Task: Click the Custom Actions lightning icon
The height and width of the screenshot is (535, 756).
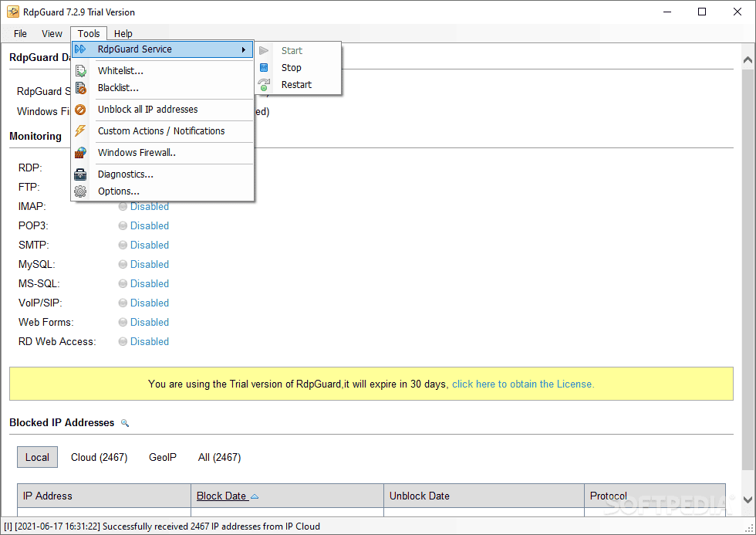Action: pyautogui.click(x=82, y=130)
